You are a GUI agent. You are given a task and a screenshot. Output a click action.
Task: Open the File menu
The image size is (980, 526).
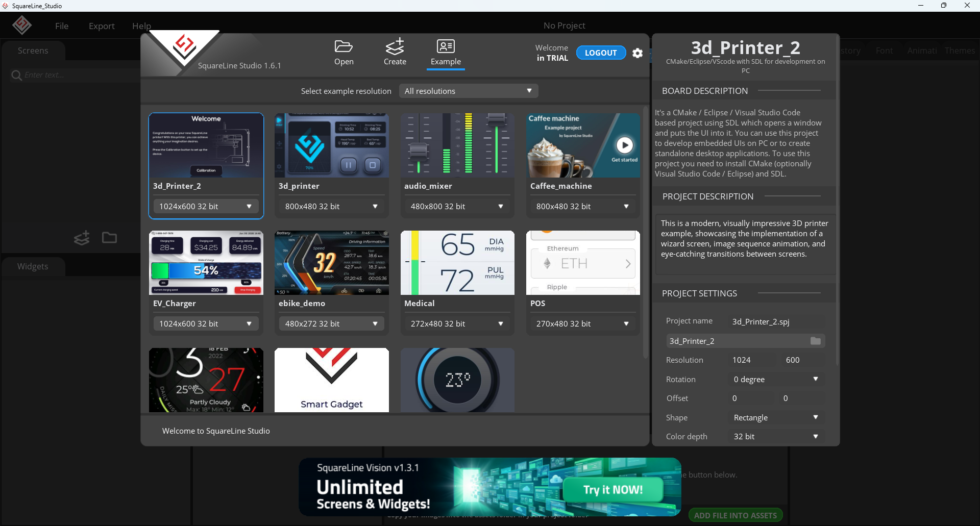pos(62,26)
